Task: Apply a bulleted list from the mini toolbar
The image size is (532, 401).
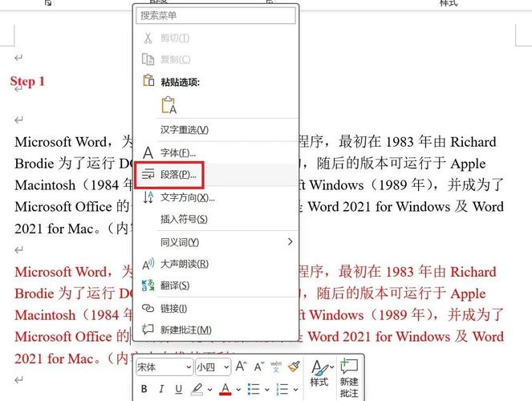Action: pyautogui.click(x=254, y=389)
